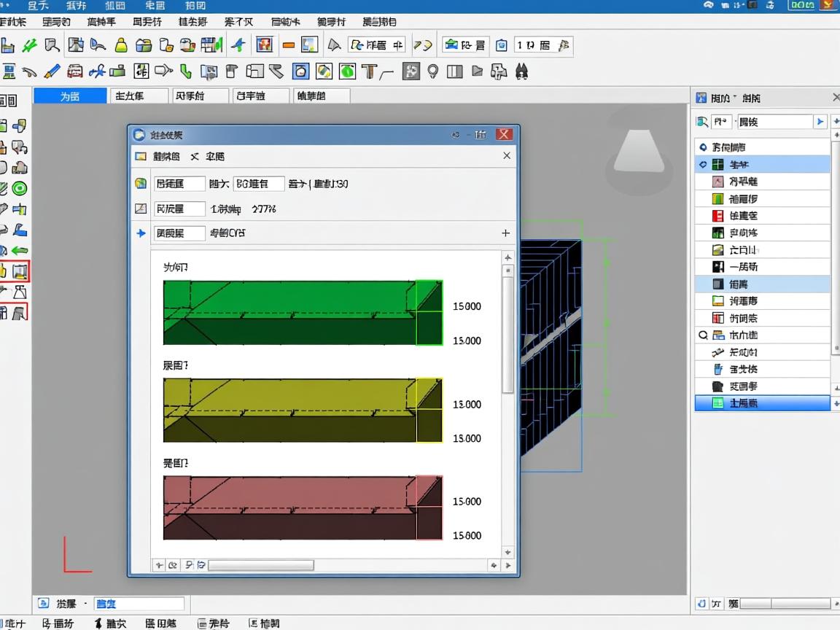Click the green phone-shaped icon in toolbar

tap(186, 71)
